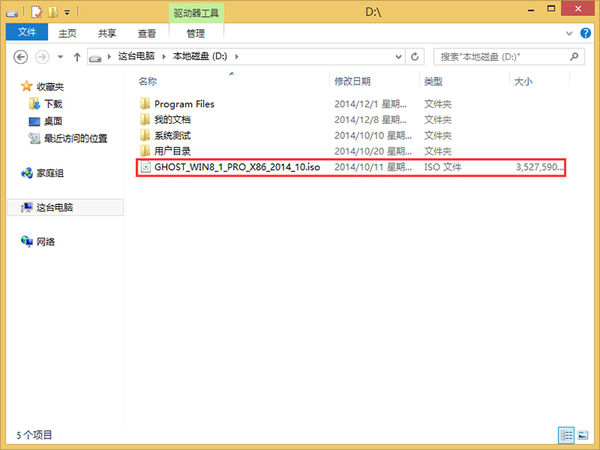Sort by the 修改日期 column header
Image resolution: width=600 pixels, height=450 pixels.
click(x=352, y=81)
